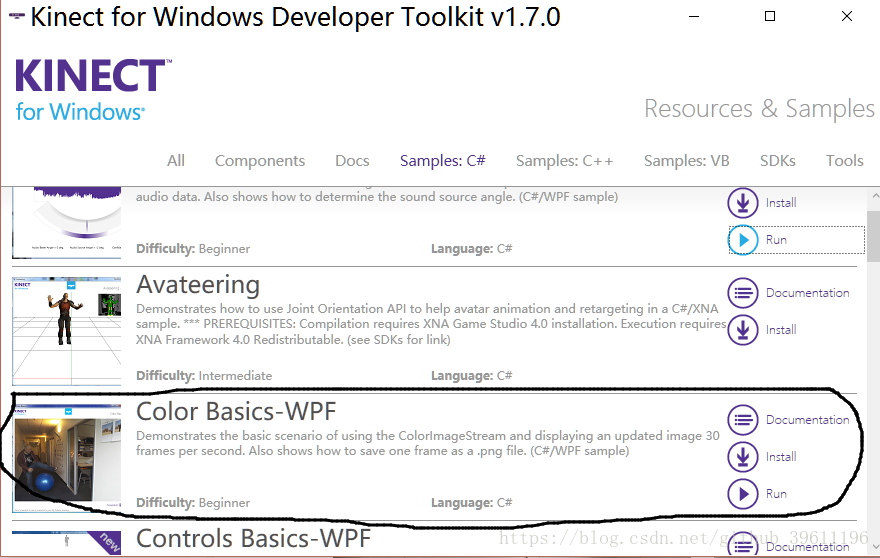Click the Avateering description text
Screen dimensions: 880x558
(x=431, y=324)
